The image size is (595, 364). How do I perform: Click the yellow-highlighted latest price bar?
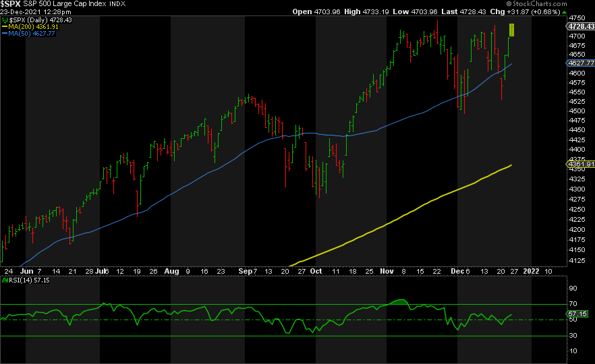pos(511,30)
